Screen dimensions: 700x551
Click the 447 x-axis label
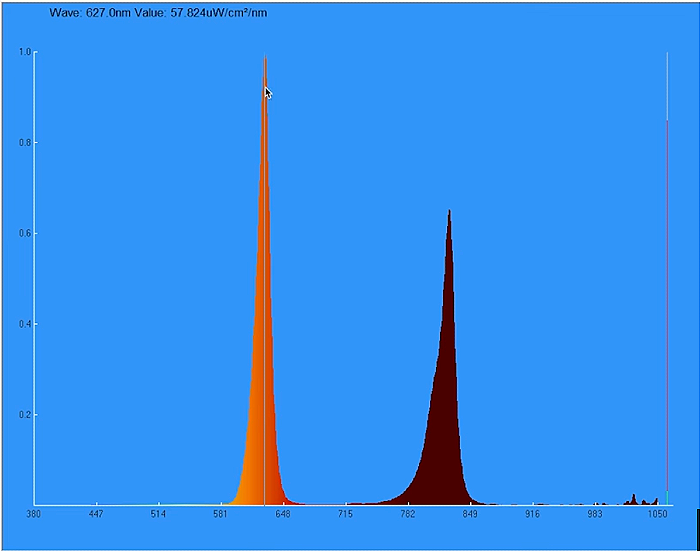[96, 514]
